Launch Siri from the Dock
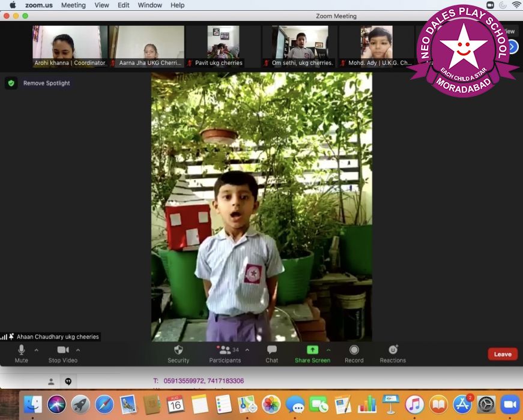The height and width of the screenshot is (420, 523). pos(56,404)
